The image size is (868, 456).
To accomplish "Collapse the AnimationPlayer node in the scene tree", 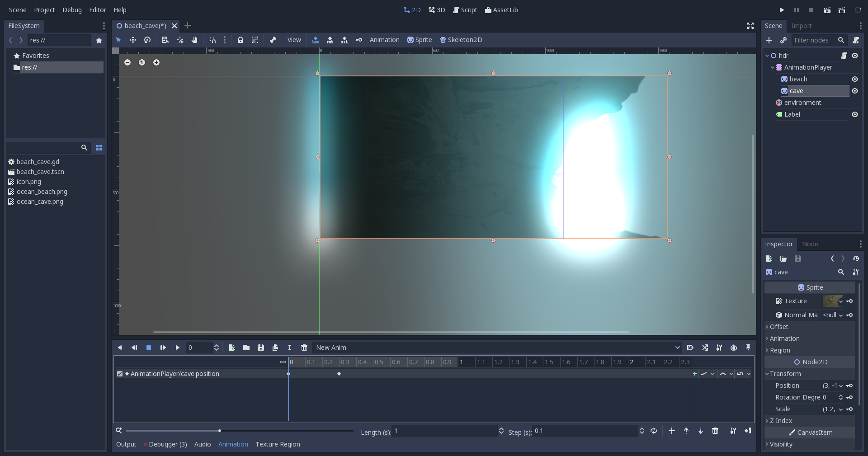I will click(x=773, y=67).
